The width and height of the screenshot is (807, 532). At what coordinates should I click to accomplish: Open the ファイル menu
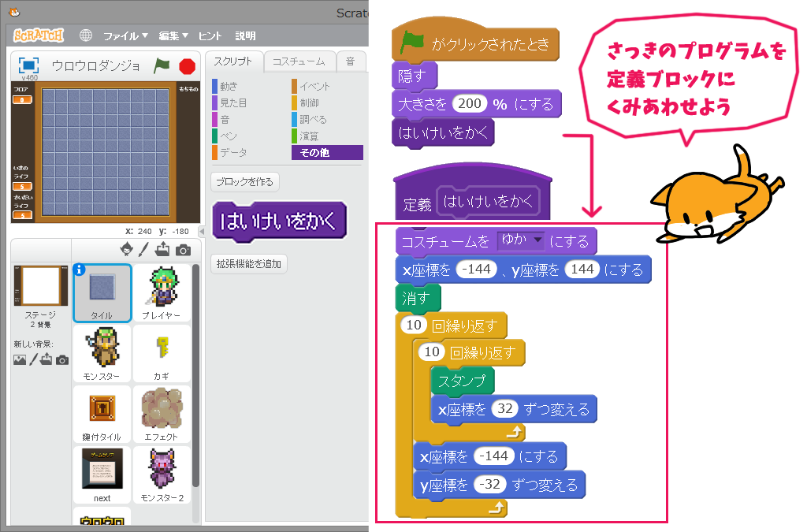(x=125, y=36)
